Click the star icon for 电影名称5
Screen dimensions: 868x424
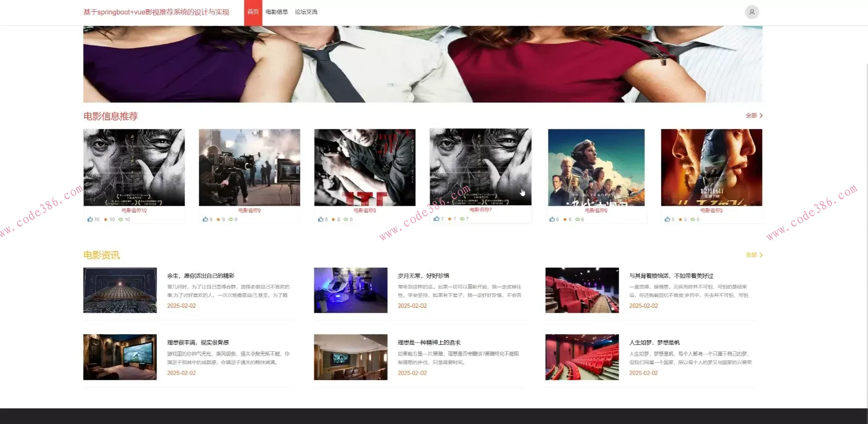680,219
